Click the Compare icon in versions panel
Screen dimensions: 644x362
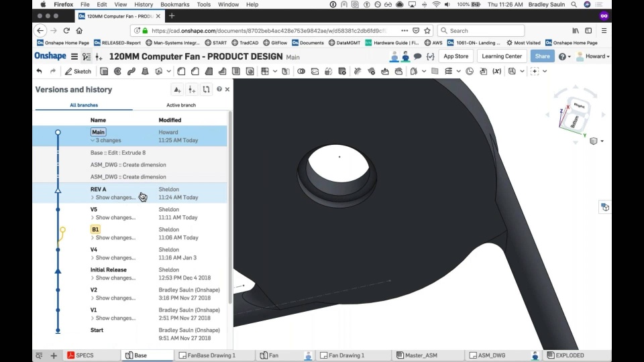206,89
